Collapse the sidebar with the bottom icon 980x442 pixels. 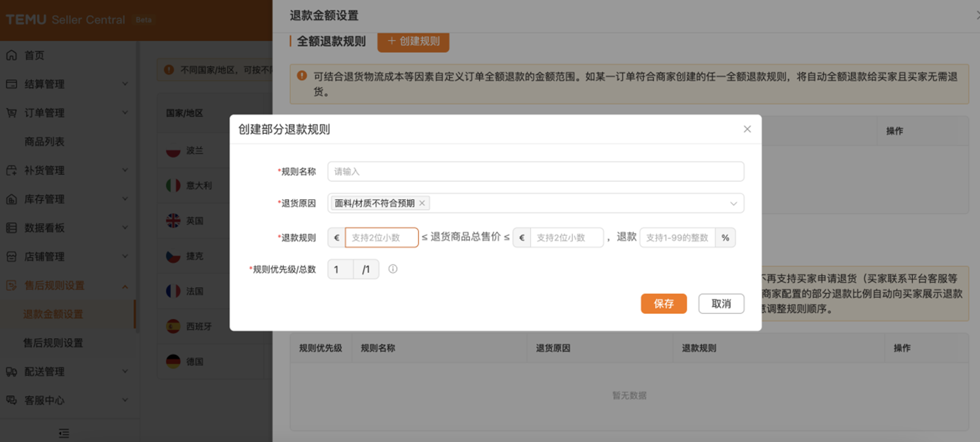(64, 433)
